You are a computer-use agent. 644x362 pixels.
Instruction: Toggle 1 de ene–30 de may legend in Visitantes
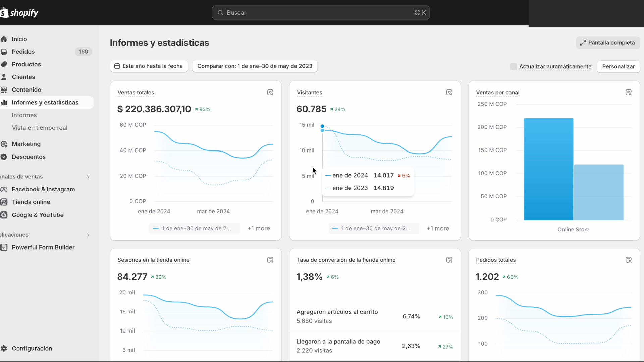pyautogui.click(x=374, y=228)
